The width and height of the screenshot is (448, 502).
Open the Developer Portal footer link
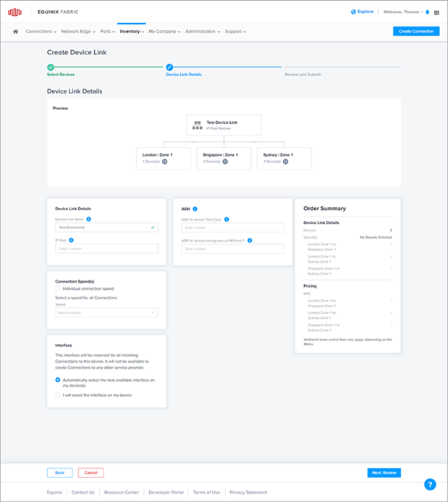coord(166,492)
